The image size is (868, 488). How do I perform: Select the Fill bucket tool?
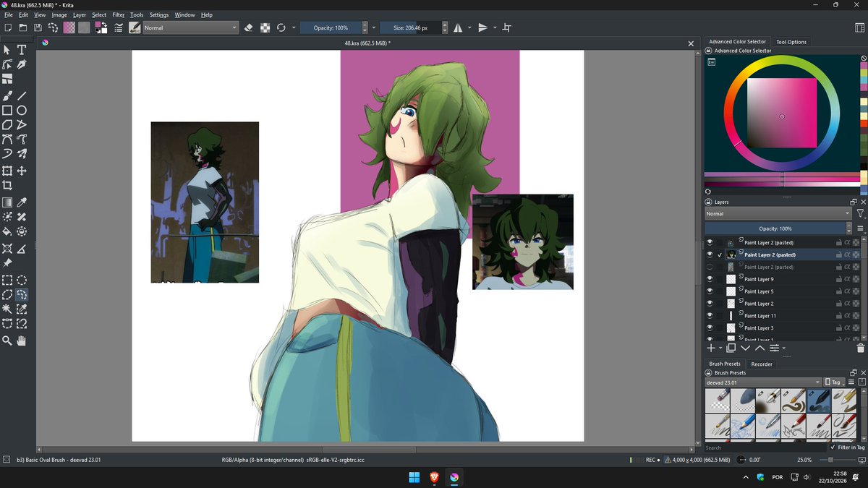click(7, 232)
